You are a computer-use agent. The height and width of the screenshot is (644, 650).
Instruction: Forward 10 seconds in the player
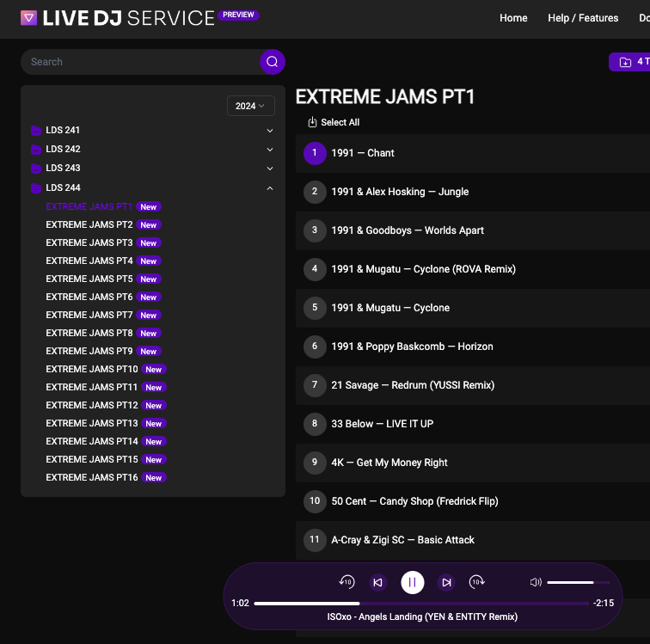tap(476, 582)
